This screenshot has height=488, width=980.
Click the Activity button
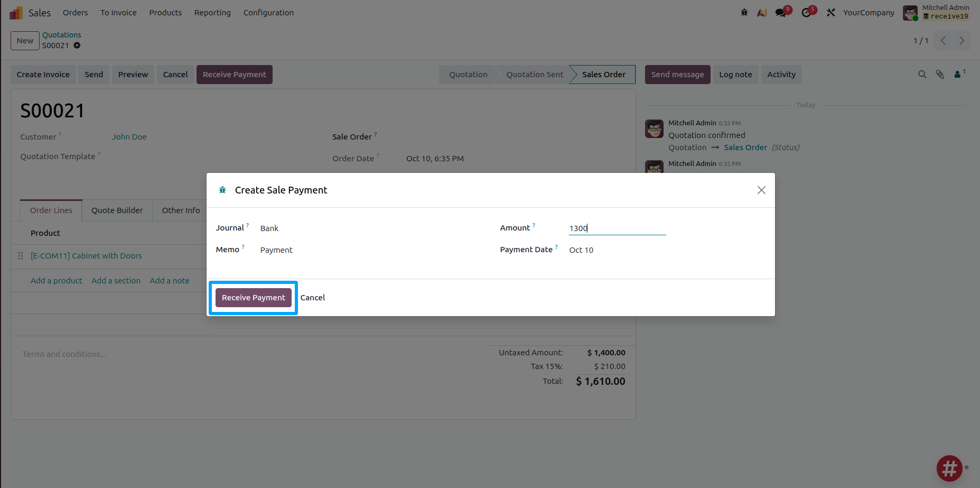(781, 75)
